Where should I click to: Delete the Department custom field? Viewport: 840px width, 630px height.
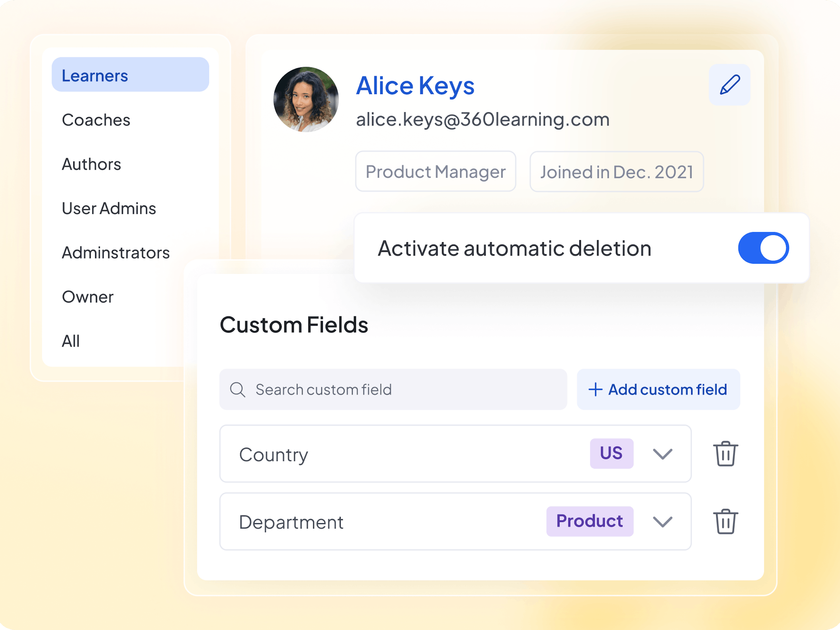coord(725,521)
